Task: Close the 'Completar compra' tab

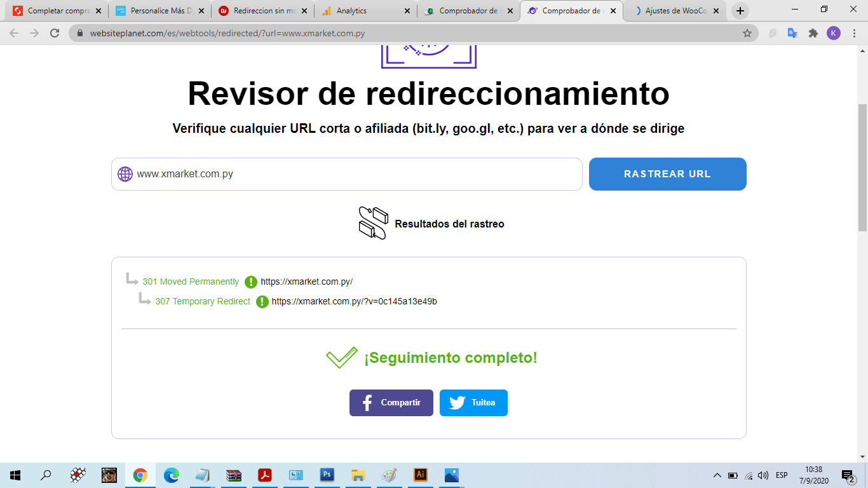Action: (x=98, y=11)
